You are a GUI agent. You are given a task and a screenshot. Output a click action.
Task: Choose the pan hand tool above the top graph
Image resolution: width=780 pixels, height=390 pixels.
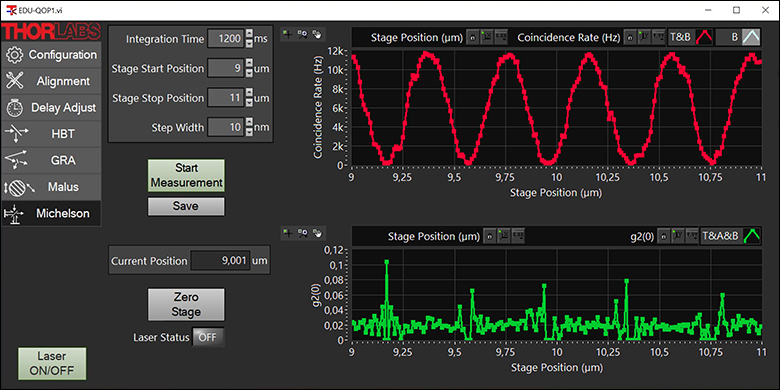tap(317, 34)
